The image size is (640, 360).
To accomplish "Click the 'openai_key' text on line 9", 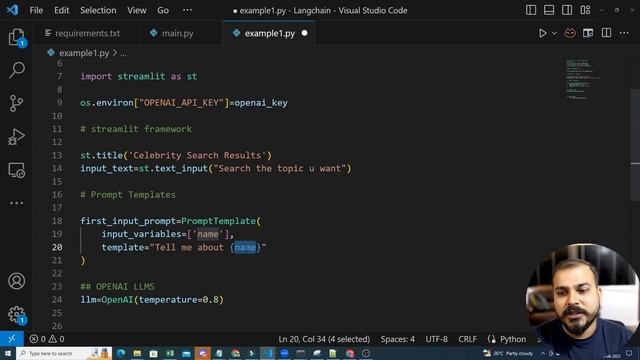I will [261, 103].
